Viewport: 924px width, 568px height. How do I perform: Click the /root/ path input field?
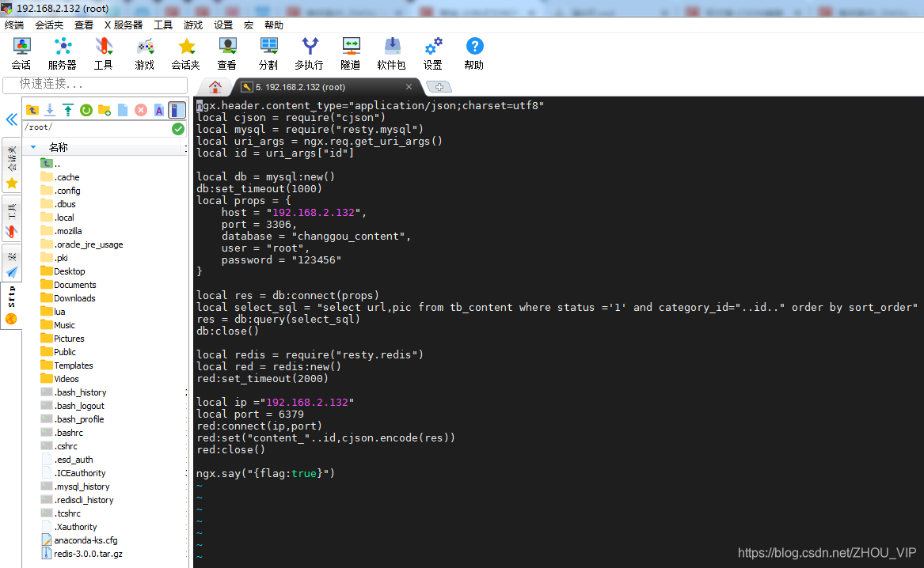coord(97,127)
